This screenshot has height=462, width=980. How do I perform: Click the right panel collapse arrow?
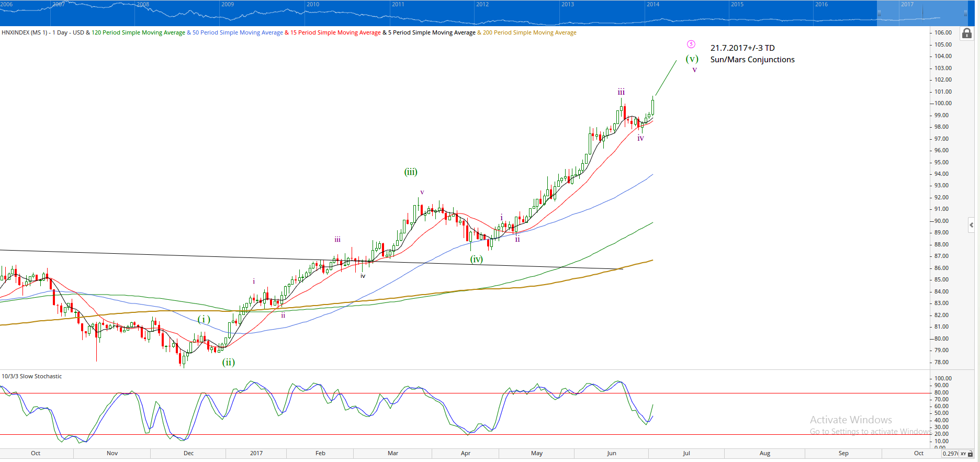coord(971,225)
